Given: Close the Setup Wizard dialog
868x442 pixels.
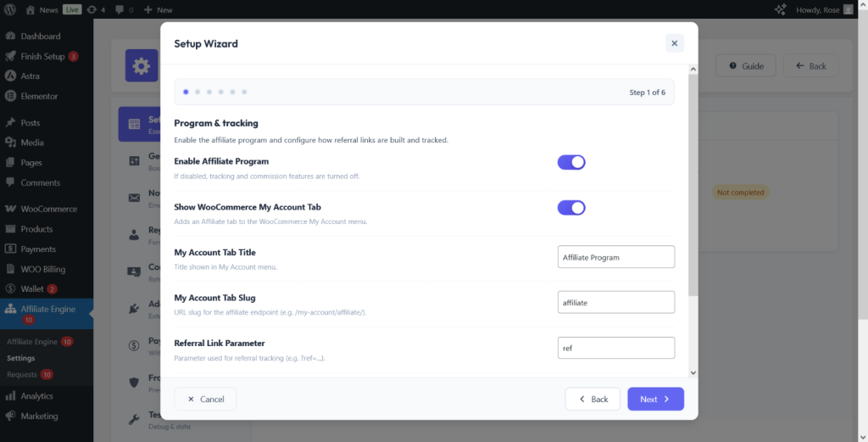Looking at the screenshot, I should (674, 43).
